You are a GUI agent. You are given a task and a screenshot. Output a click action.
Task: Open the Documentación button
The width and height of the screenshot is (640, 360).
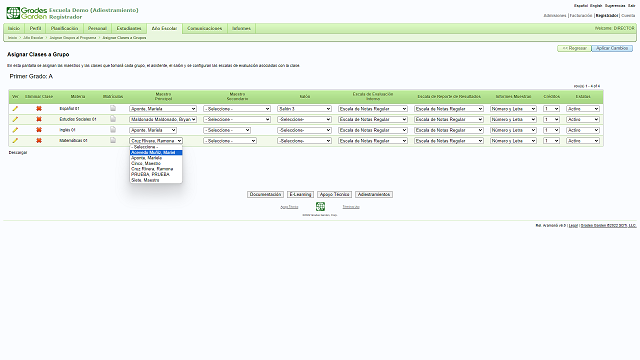pos(265,195)
